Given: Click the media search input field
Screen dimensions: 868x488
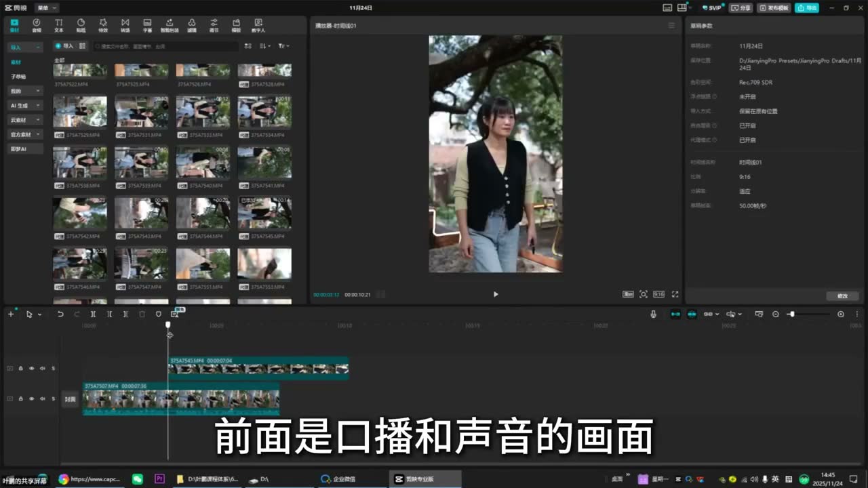Looking at the screenshot, I should [165, 46].
